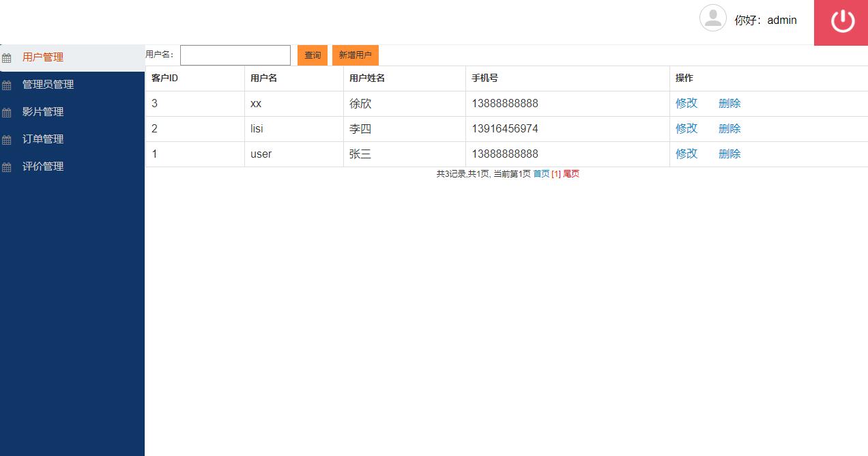868x456 pixels.
Task: Click the calendar icon next to 管理员管理
Action: [x=8, y=85]
